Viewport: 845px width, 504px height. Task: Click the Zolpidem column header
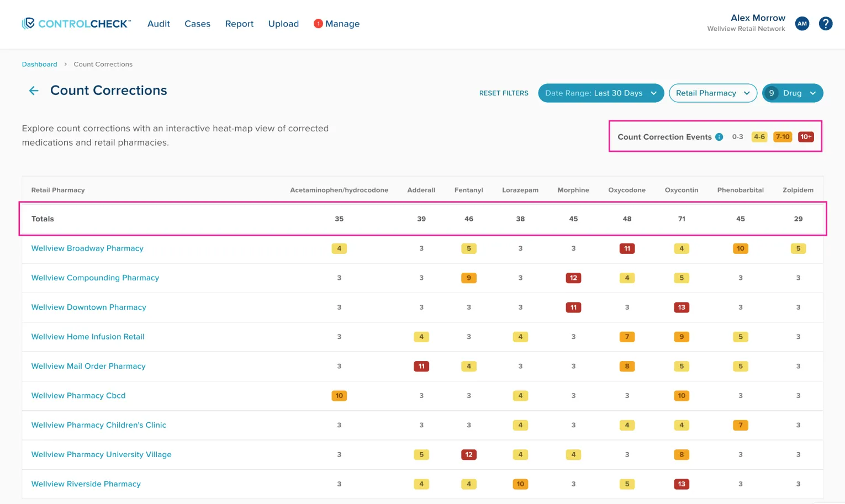798,190
